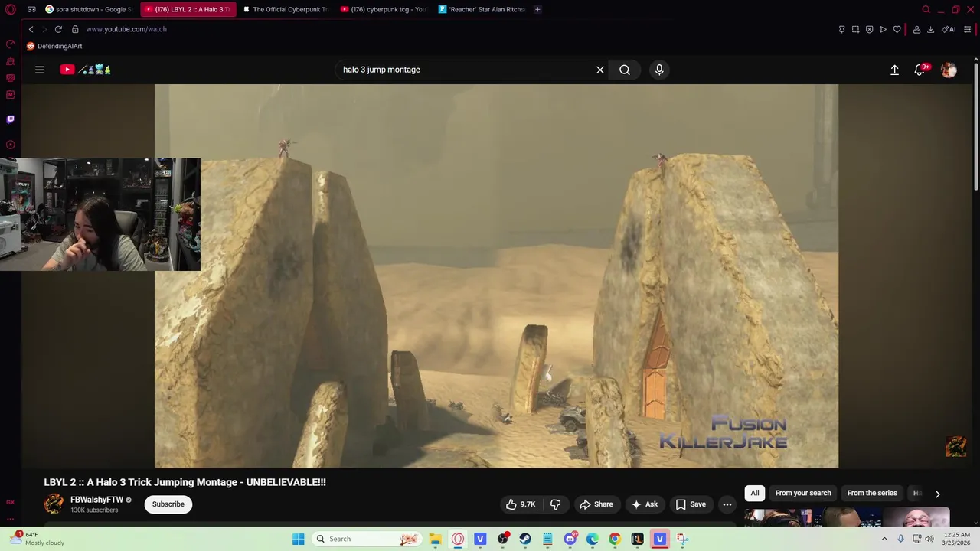
Task: Open GX Corner in sidebar
Action: pos(10,502)
